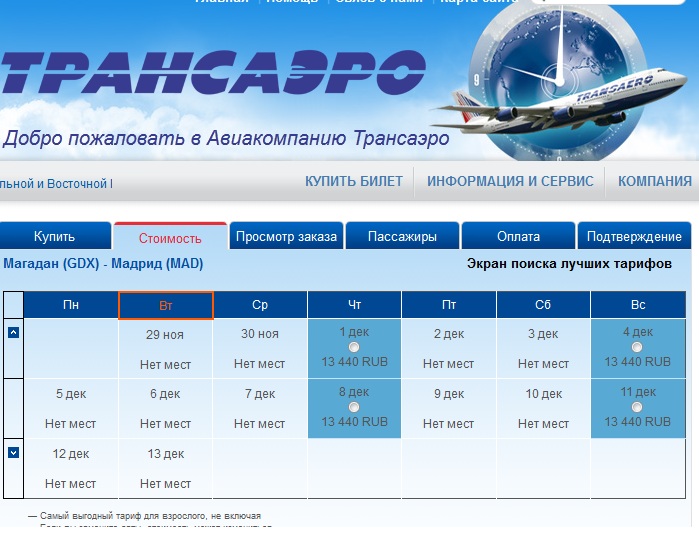Switch to the Купить tab
The width and height of the screenshot is (699, 540).
click(54, 237)
